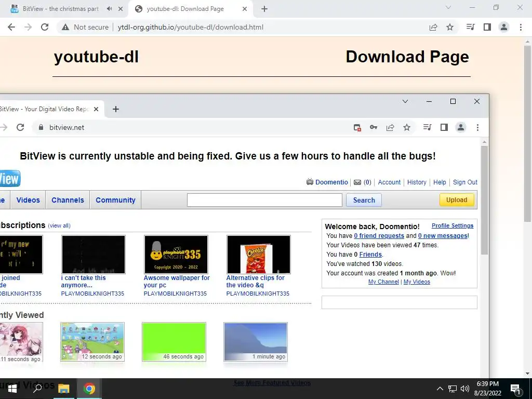Open profile menu in youtube-dl window
Screen dimensions: 532x399
click(x=504, y=27)
